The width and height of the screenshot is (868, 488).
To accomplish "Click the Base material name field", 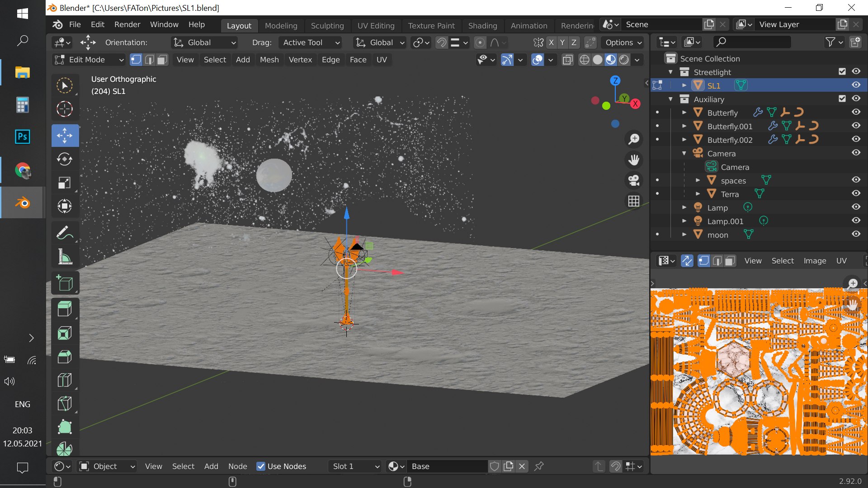I will point(447,466).
